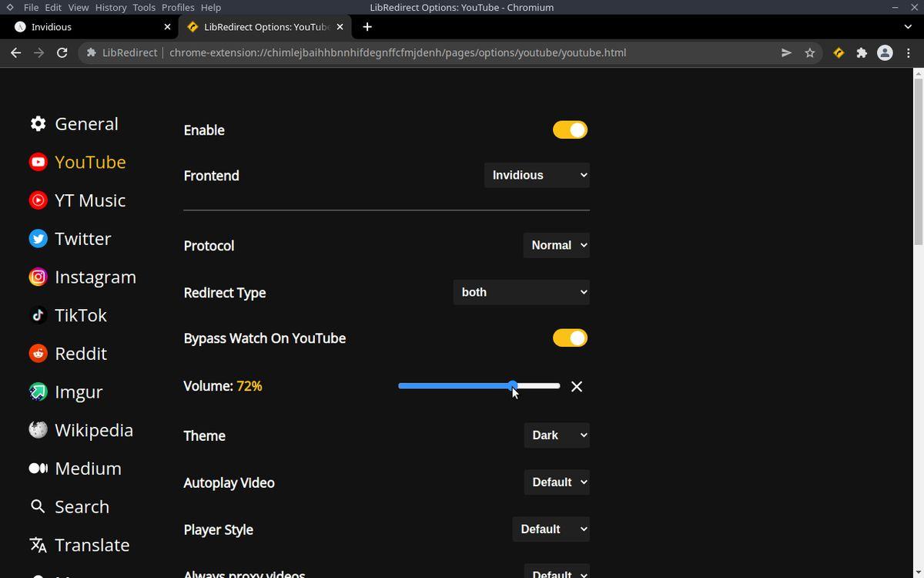The image size is (924, 578).
Task: Open the Theme dropdown set to Dark
Action: (x=557, y=435)
